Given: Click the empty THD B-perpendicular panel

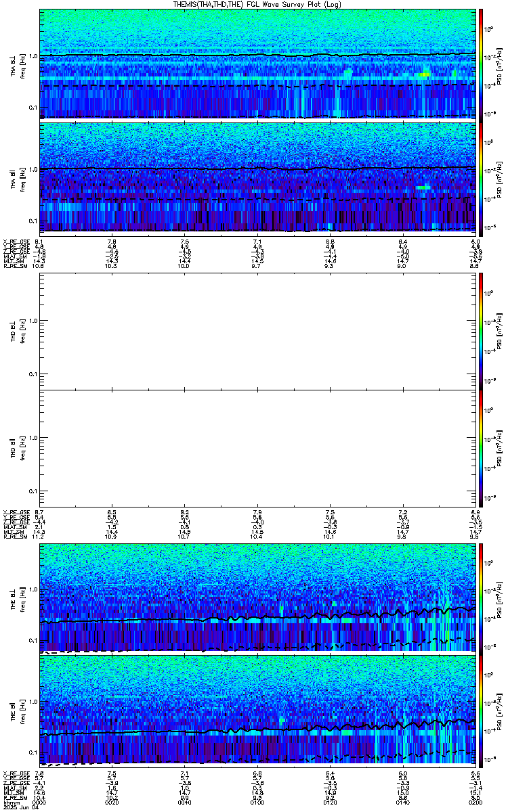Looking at the screenshot, I should [257, 330].
